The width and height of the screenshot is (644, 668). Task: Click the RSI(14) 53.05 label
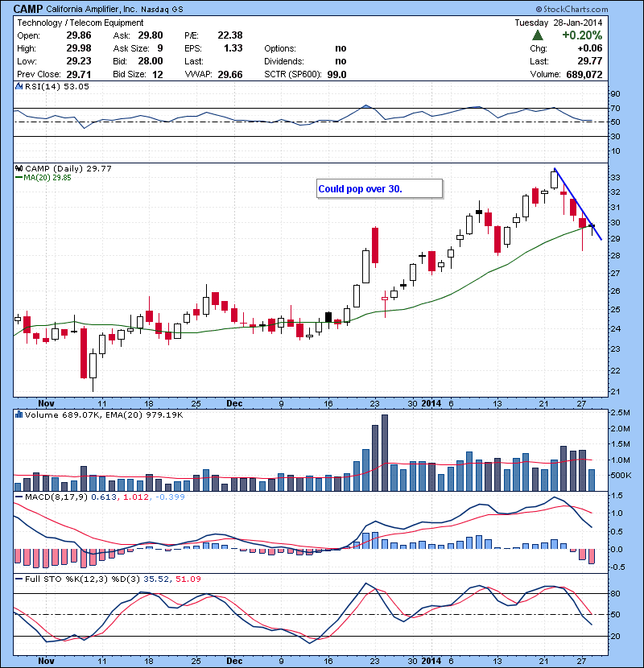pyautogui.click(x=57, y=86)
